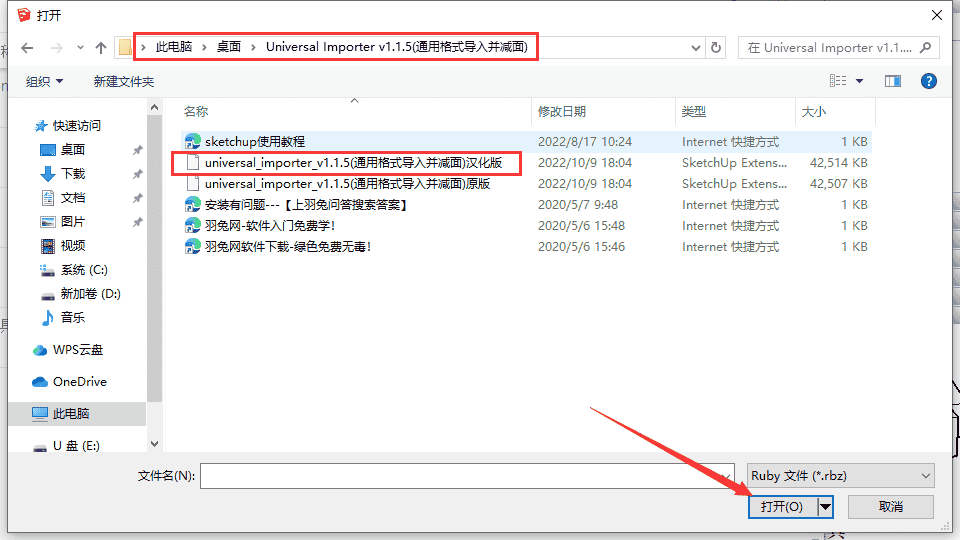Sort files by 名称 column
960x540 pixels.
[x=196, y=111]
